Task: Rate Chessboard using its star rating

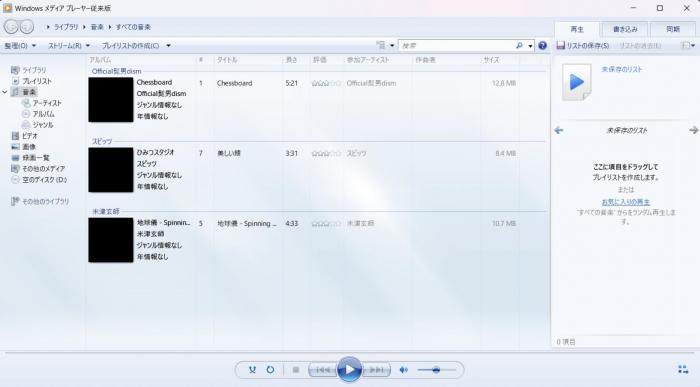Action: tap(326, 83)
